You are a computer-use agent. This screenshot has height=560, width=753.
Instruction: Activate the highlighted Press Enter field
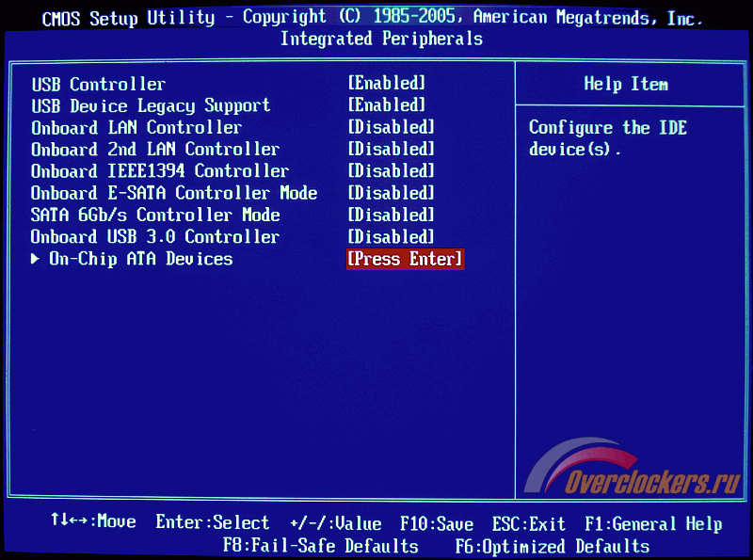click(405, 259)
